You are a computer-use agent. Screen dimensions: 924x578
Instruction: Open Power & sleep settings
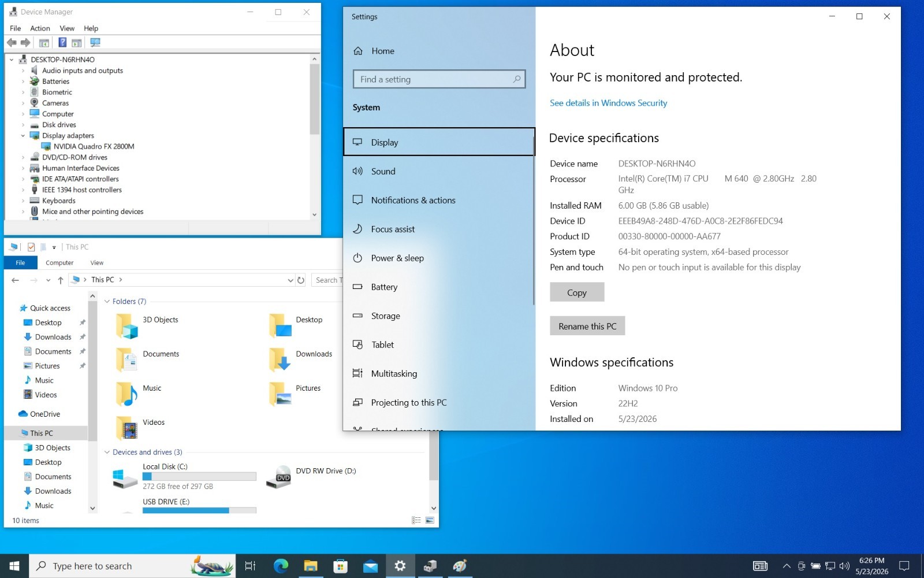[439, 258]
